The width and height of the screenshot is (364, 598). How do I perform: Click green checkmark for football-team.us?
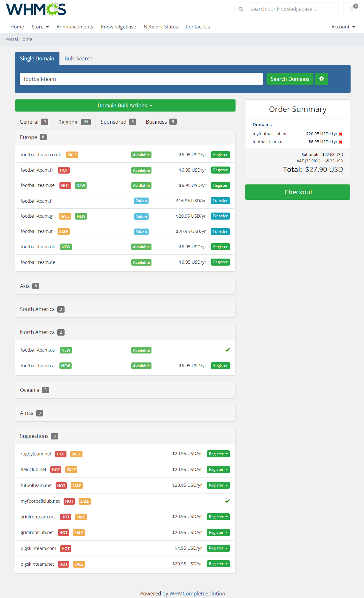[x=228, y=350]
